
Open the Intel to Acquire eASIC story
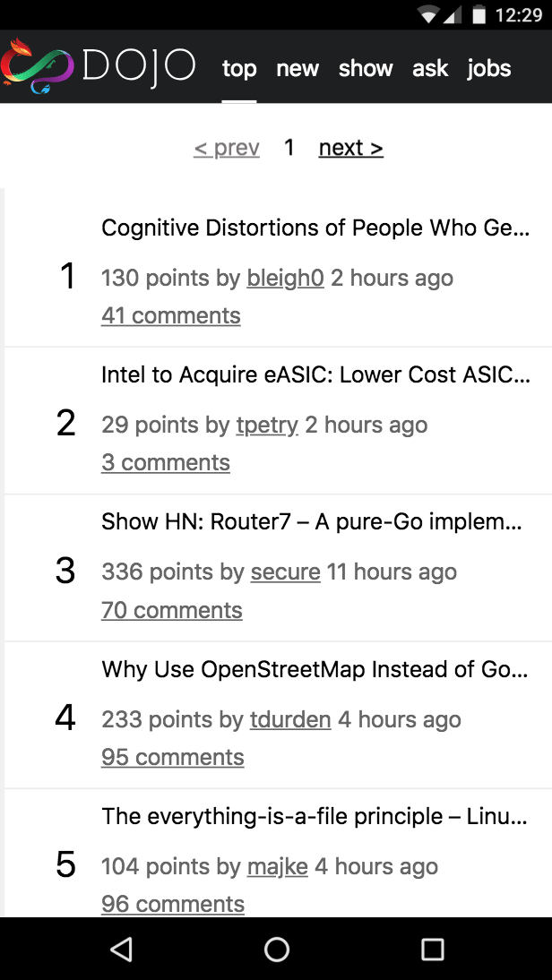coord(315,375)
